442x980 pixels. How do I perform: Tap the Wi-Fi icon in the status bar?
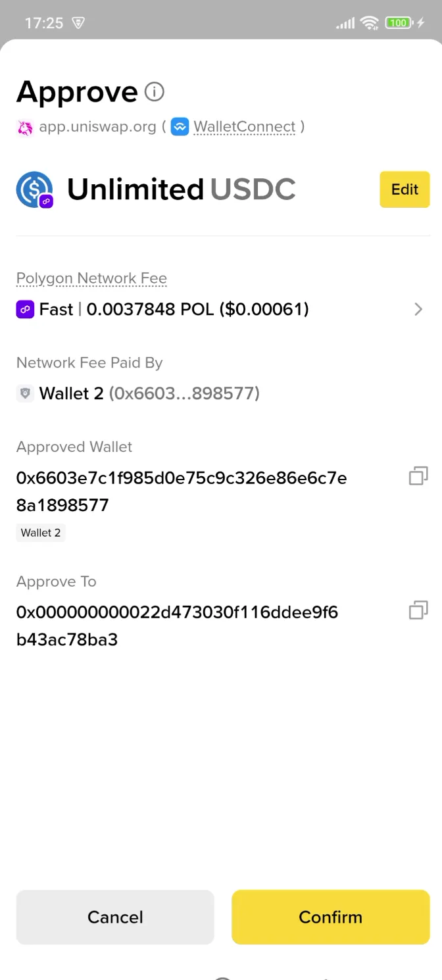pyautogui.click(x=368, y=23)
